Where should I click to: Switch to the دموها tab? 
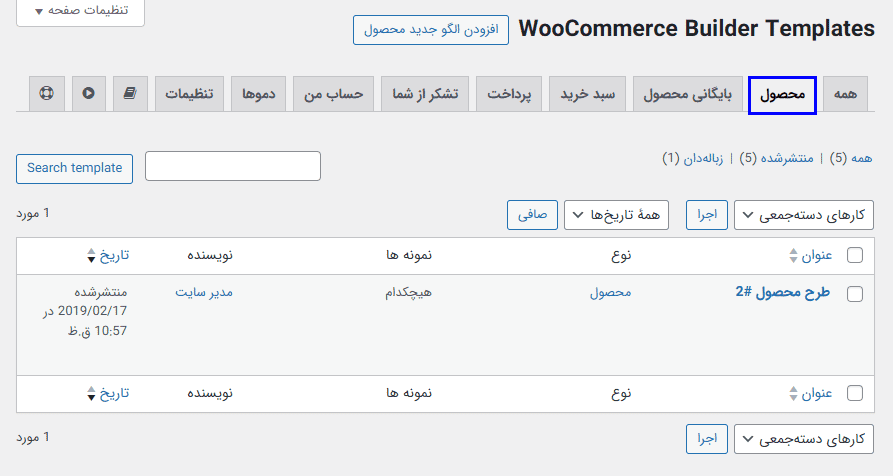point(259,93)
